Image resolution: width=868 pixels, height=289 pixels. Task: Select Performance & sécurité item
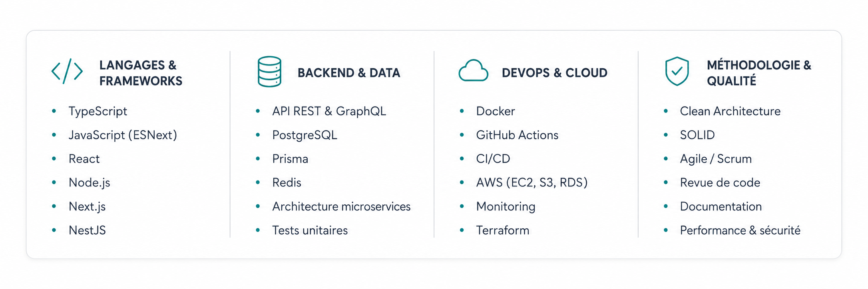740,230
